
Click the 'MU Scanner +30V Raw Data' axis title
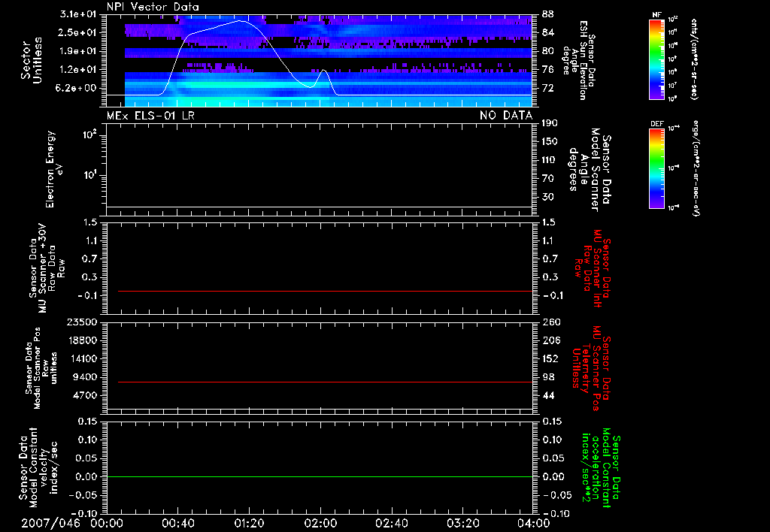pos(47,268)
